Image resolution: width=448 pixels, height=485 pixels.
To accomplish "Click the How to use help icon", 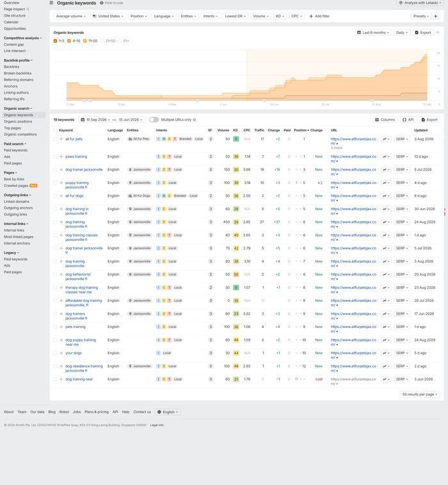I will (x=102, y=3).
